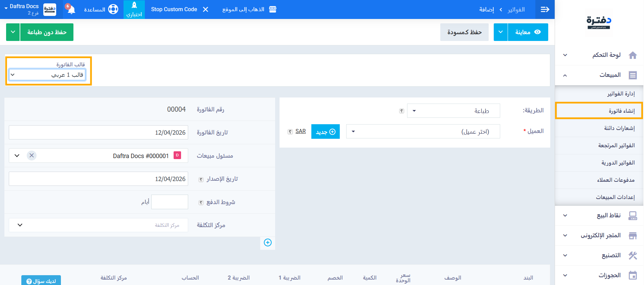The image size is (644, 285).
Task: Click the storefront go-to-site icon
Action: pyautogui.click(x=273, y=9)
